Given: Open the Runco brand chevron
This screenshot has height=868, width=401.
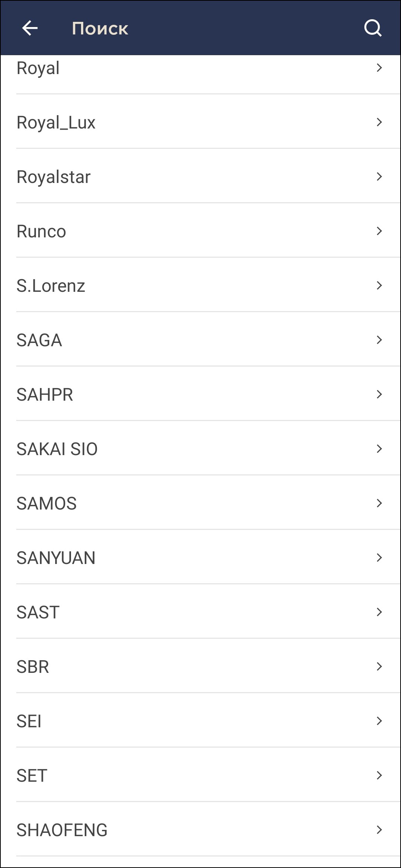Looking at the screenshot, I should [x=379, y=231].
